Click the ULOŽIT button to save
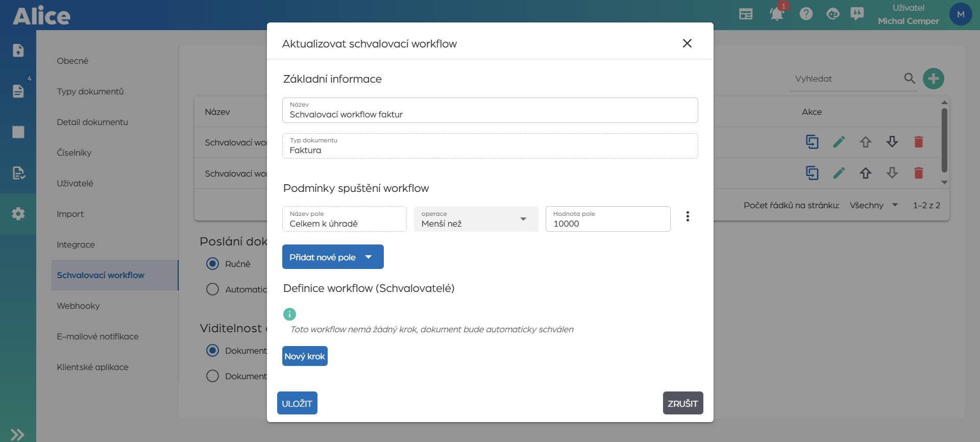The height and width of the screenshot is (442, 980). click(x=297, y=403)
